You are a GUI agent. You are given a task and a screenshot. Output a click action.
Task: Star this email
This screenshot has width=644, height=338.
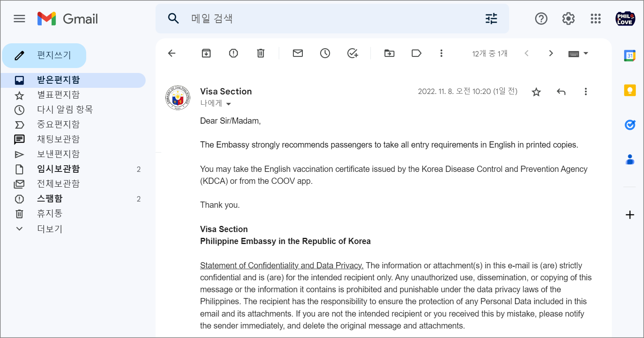pyautogui.click(x=536, y=92)
